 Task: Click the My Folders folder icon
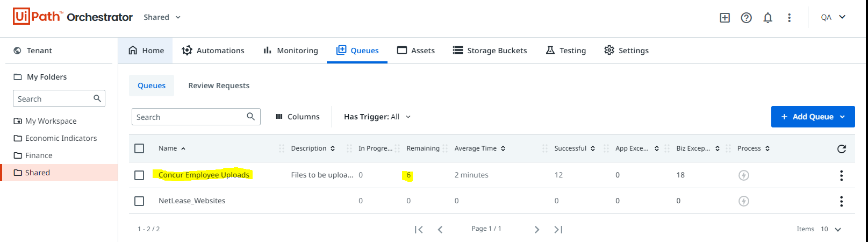(18, 77)
